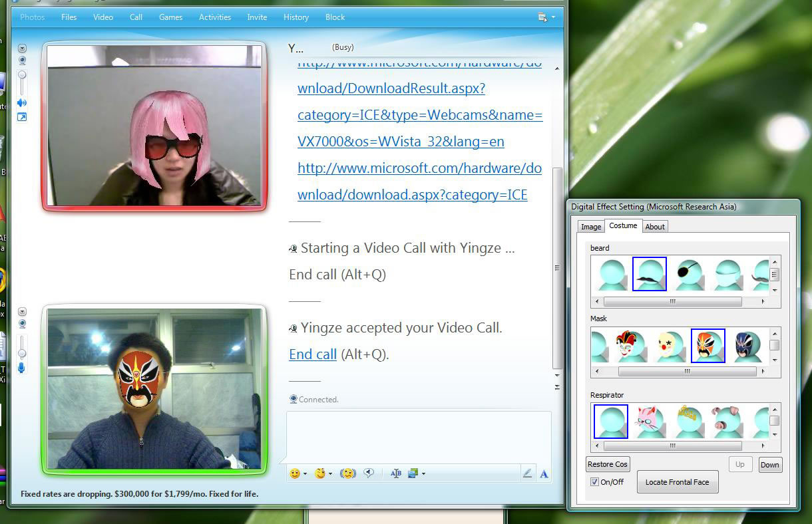Toggle the On/Off effect checkbox
This screenshot has width=812, height=524.
[x=594, y=482]
